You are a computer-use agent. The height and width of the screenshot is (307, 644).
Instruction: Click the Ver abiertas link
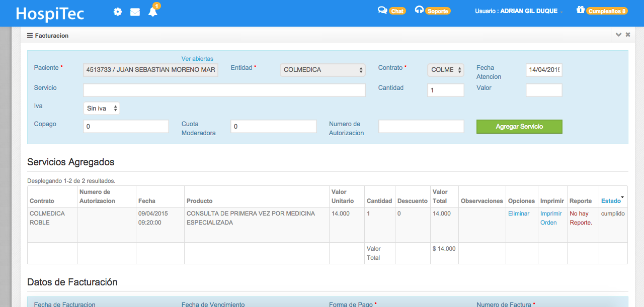197,59
